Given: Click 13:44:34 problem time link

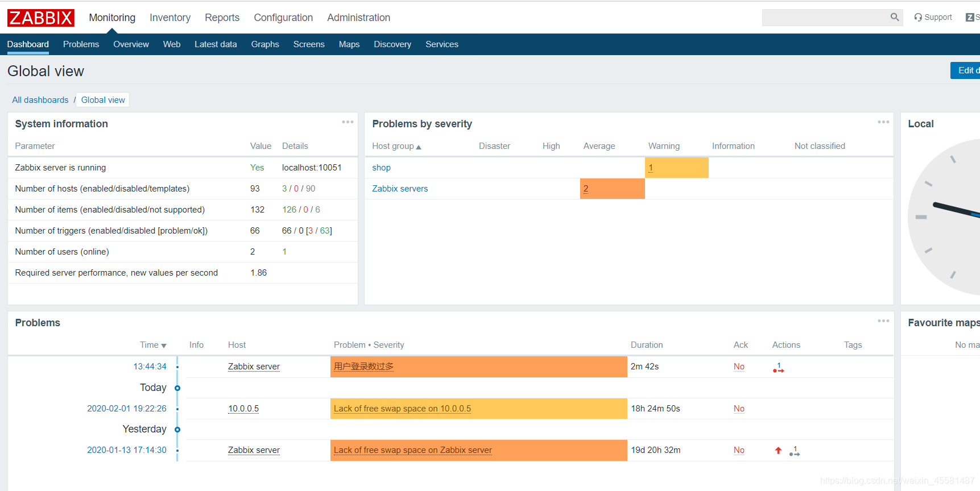Looking at the screenshot, I should click(150, 367).
